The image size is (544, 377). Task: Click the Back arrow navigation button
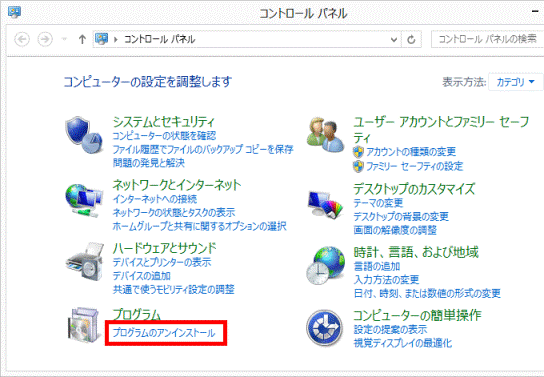[x=22, y=39]
